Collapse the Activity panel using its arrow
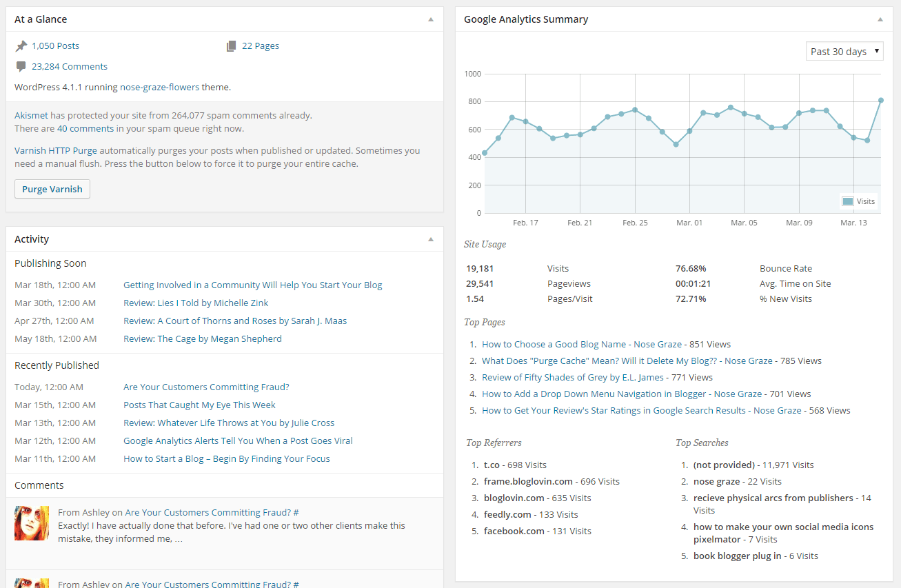 [x=431, y=239]
